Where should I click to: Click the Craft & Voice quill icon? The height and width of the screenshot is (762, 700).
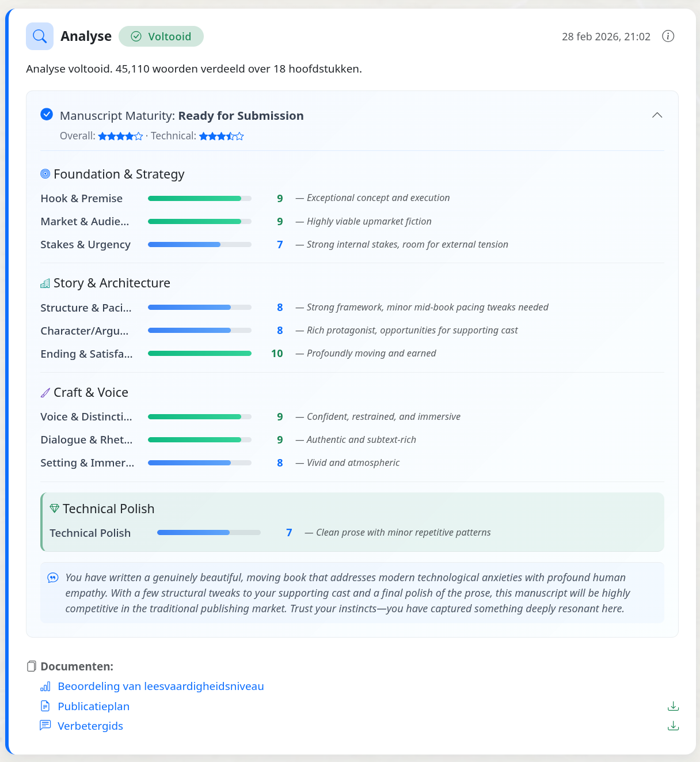pyautogui.click(x=45, y=393)
